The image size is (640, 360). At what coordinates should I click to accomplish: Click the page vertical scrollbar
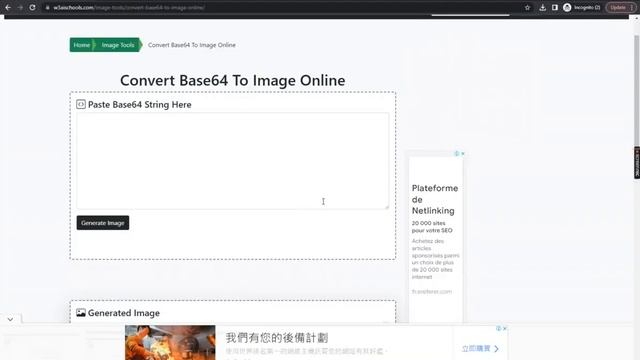point(636,90)
